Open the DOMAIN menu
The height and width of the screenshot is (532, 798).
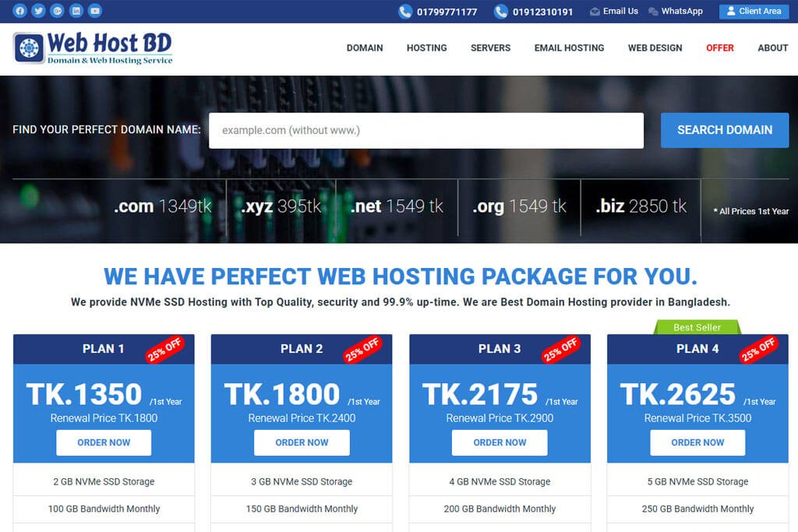[365, 48]
